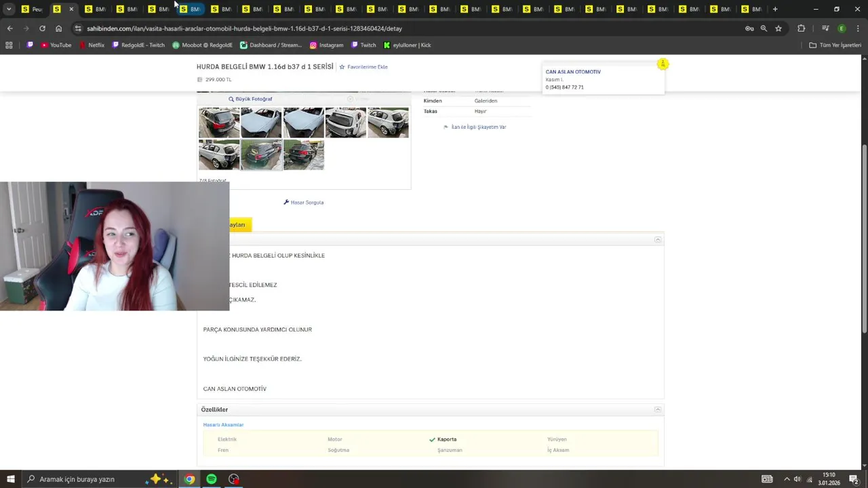Bookmark this page with the address bar star
Image resolution: width=868 pixels, height=488 pixels.
point(778,28)
